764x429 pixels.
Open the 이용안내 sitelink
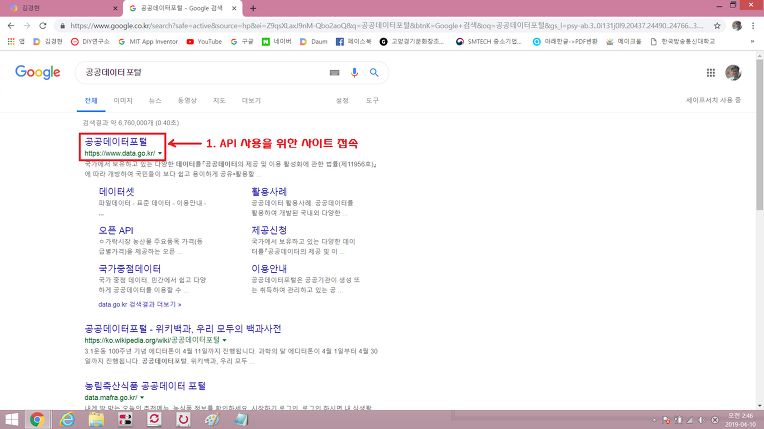(269, 269)
